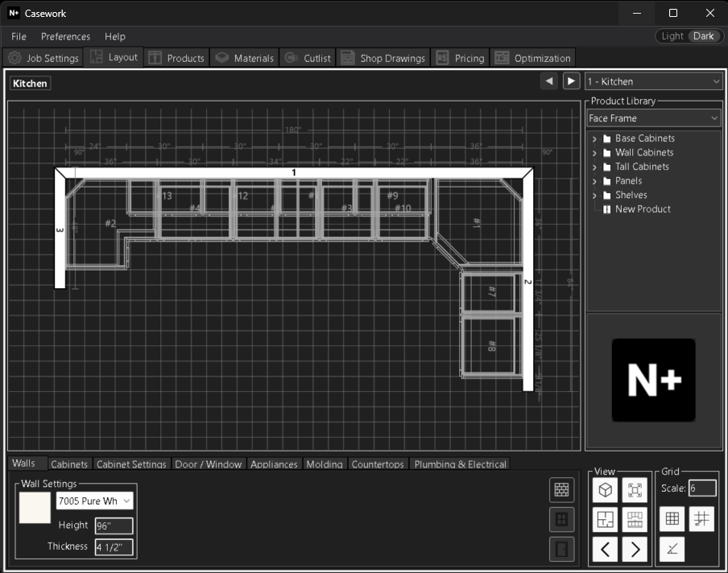Toggle the snap-to-grid icon

coord(701,519)
